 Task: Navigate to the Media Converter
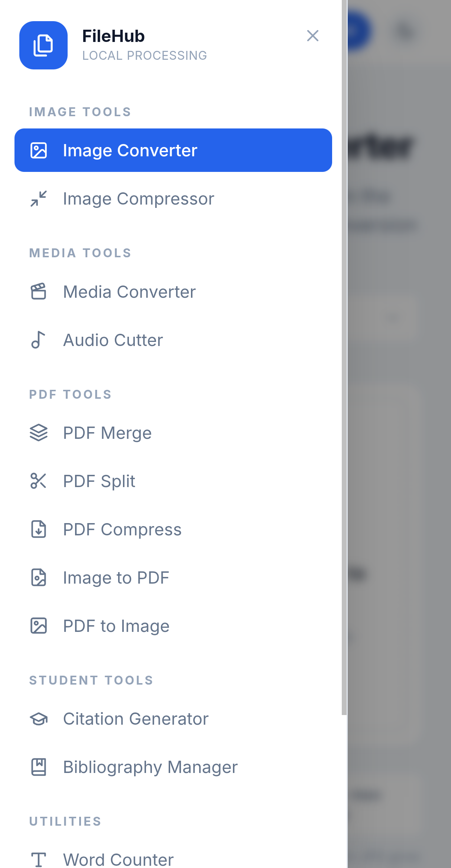pos(173,291)
